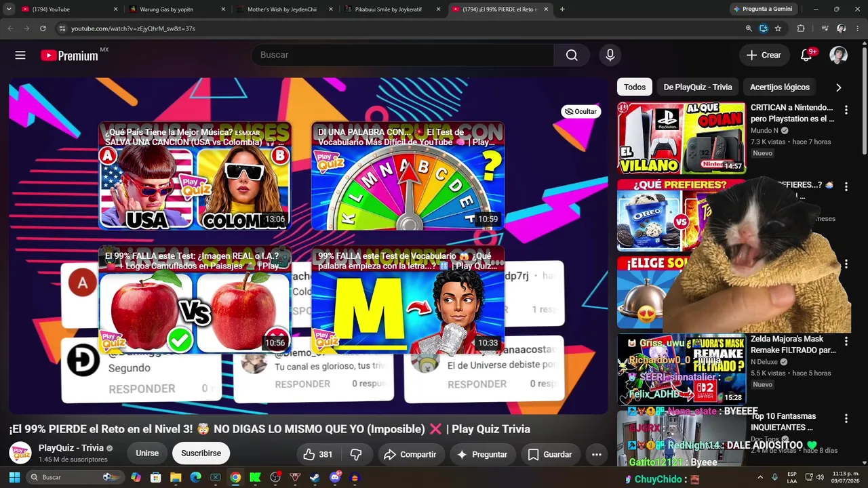Open options for Top 10 Fantasmas video
The image size is (868, 488).
[846, 419]
